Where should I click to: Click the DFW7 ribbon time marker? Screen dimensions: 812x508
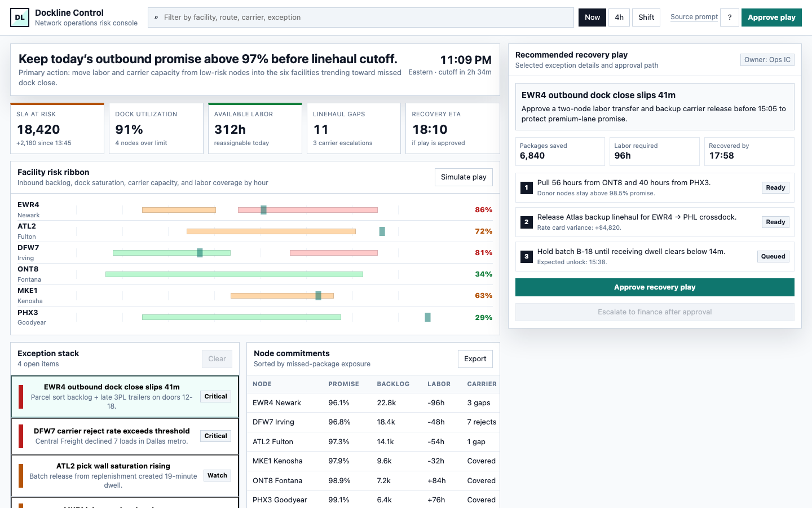[x=200, y=253]
